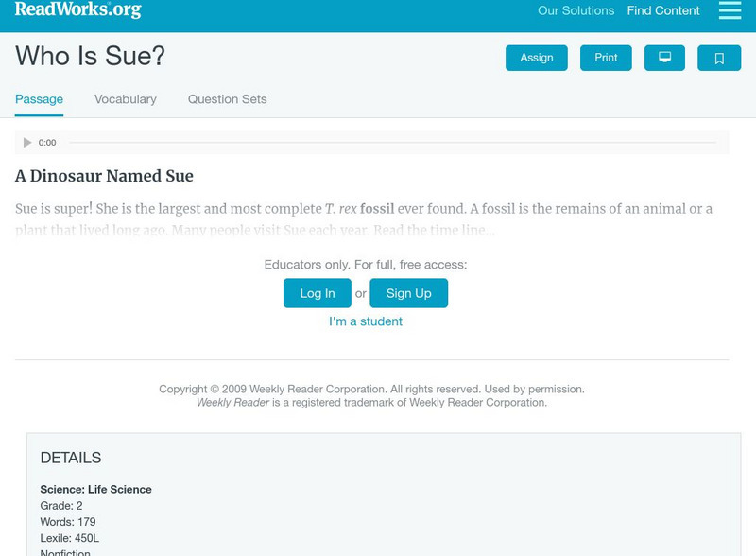Click the A Dinosaur Named Sue heading

(x=104, y=176)
